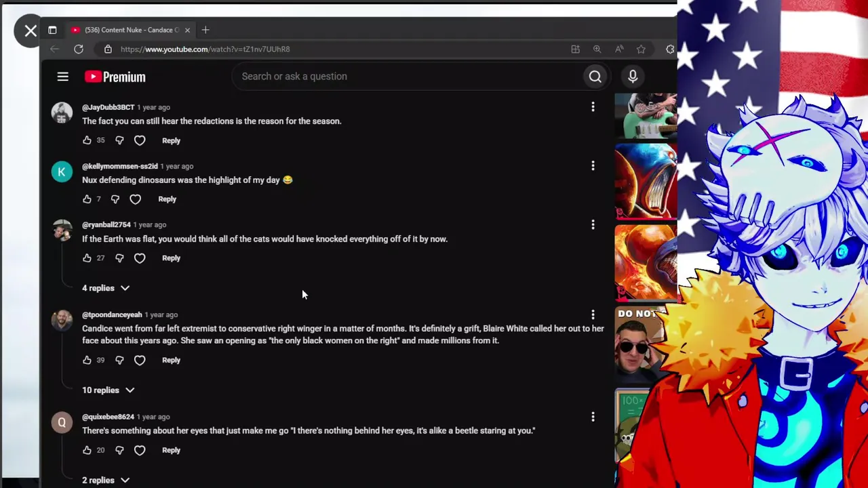Open @ryanball2754 channel link
The height and width of the screenshot is (488, 868).
point(106,224)
